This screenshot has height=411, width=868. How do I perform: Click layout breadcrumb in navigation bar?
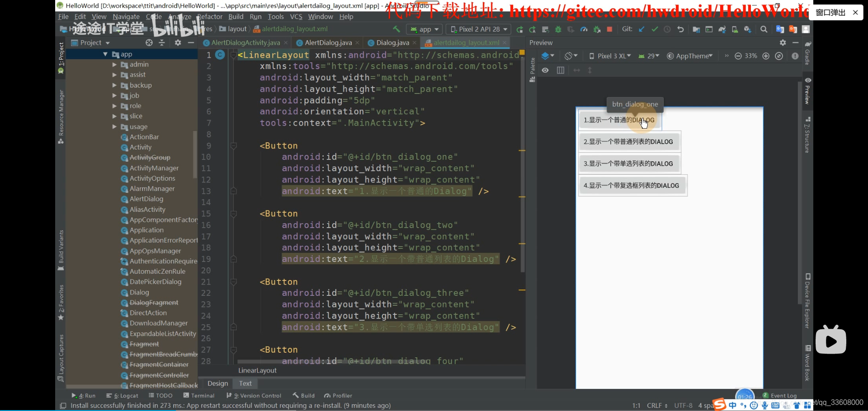click(x=234, y=29)
